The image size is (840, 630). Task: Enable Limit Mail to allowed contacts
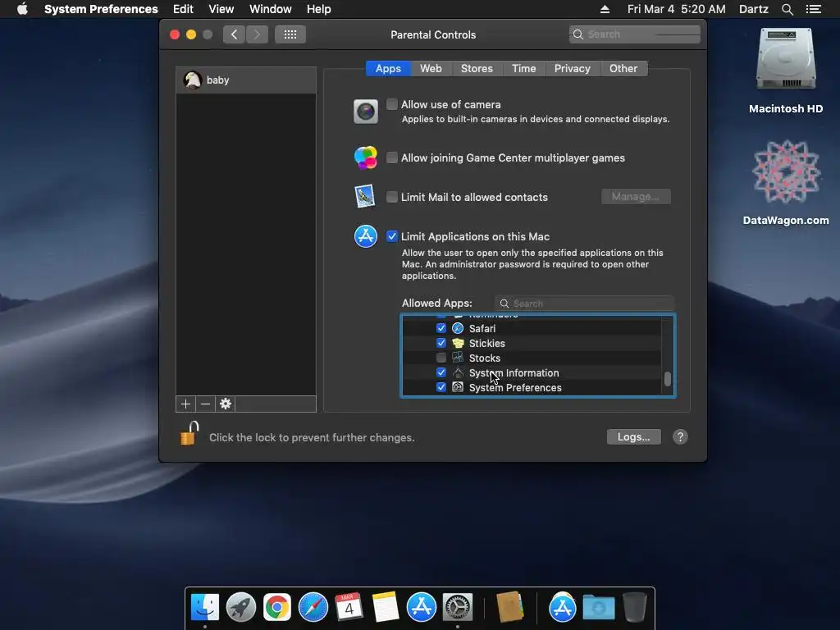click(x=392, y=197)
